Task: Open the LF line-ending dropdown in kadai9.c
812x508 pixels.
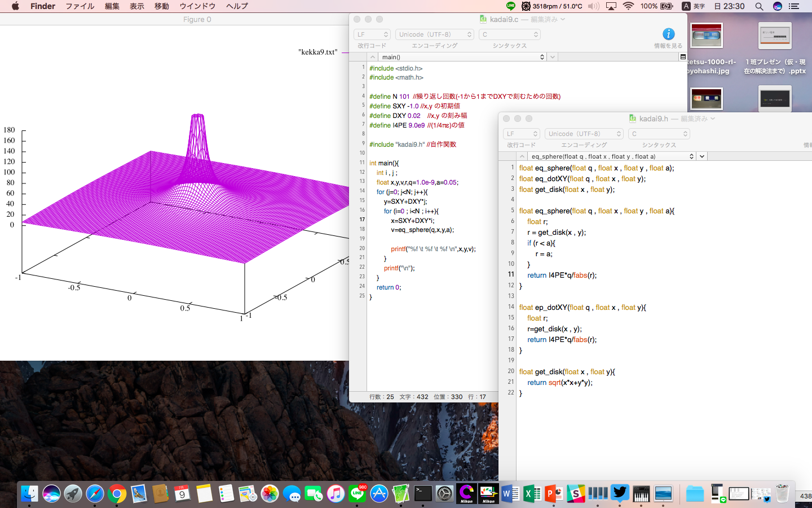Action: tap(373, 34)
